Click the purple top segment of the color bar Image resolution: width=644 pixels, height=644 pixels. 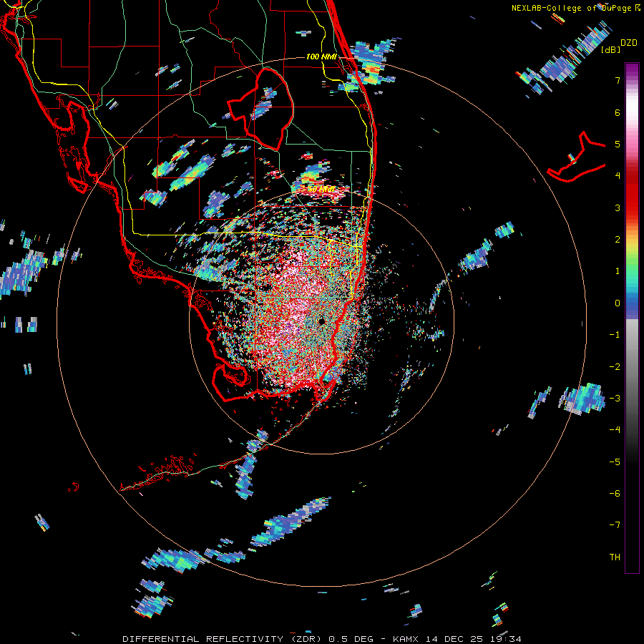coord(632,70)
